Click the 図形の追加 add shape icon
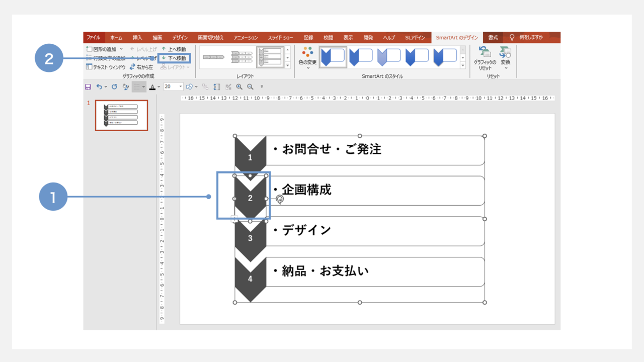 89,49
